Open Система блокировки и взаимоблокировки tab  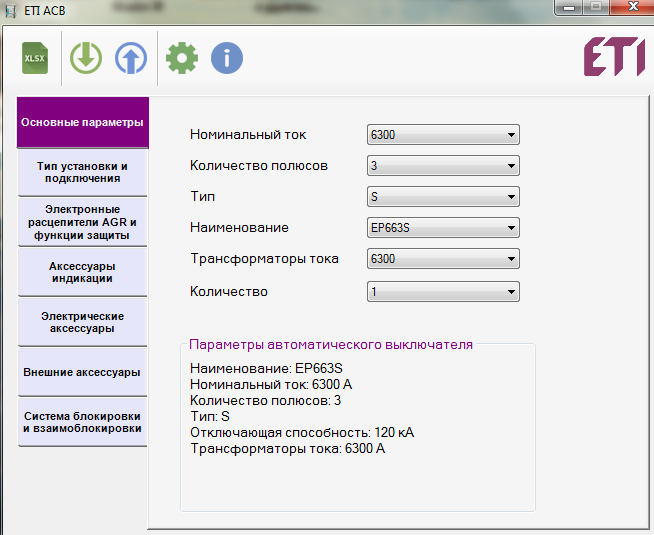[83, 422]
